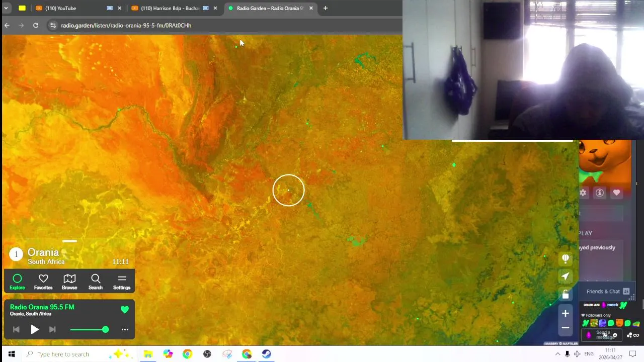Open the Search tab
This screenshot has height=362, width=644.
tap(96, 282)
